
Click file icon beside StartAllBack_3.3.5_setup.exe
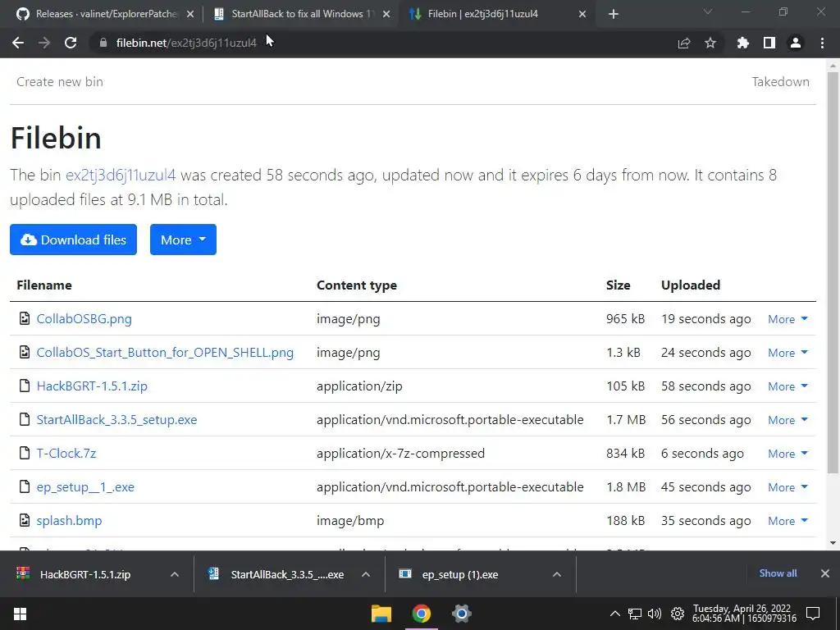(25, 419)
